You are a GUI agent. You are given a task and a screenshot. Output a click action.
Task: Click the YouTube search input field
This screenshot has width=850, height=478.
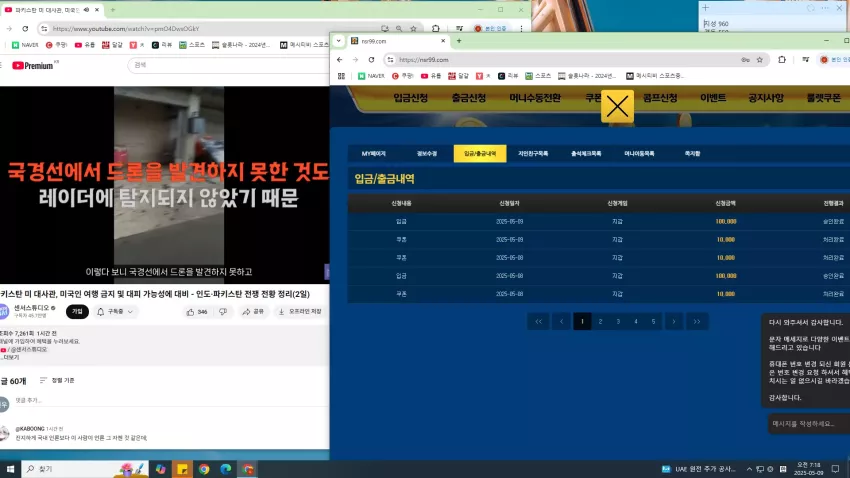pos(228,65)
